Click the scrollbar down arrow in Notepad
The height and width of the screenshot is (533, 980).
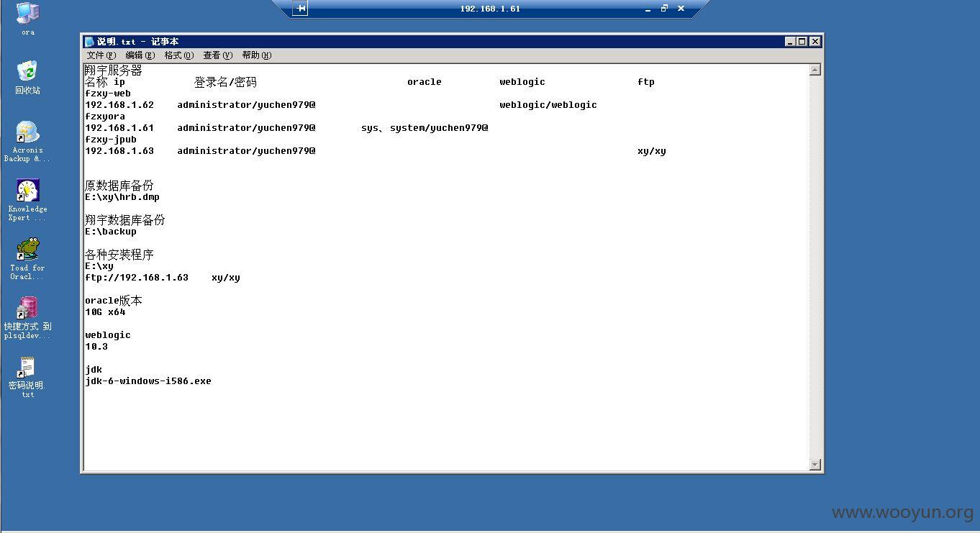point(815,465)
